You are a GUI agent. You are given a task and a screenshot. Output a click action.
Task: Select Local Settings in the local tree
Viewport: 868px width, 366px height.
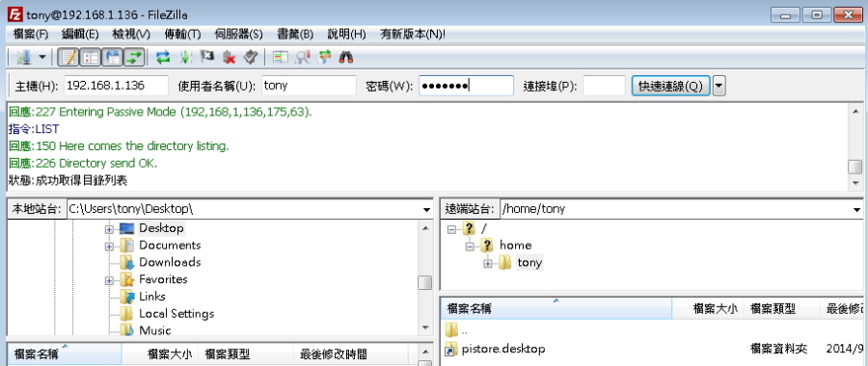coord(176,313)
